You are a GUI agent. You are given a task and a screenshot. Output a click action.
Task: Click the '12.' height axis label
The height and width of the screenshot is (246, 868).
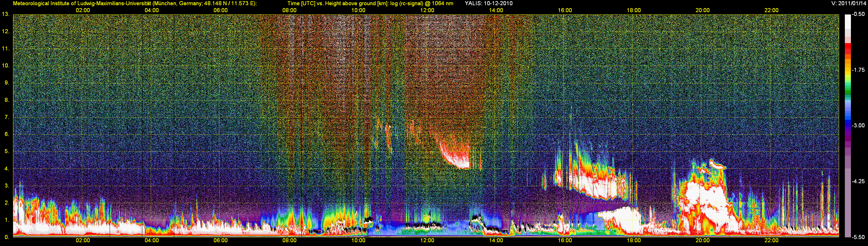5,31
